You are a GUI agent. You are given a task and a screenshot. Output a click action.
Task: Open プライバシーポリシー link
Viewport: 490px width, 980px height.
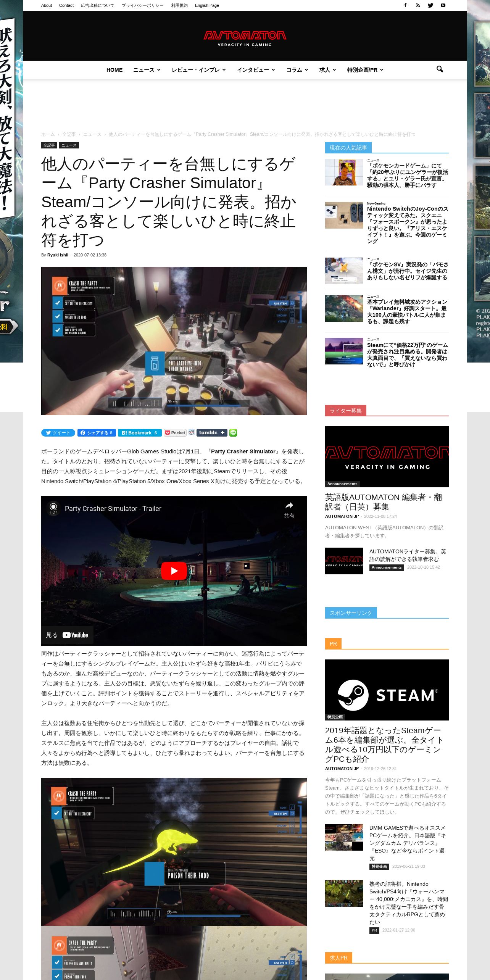point(143,5)
